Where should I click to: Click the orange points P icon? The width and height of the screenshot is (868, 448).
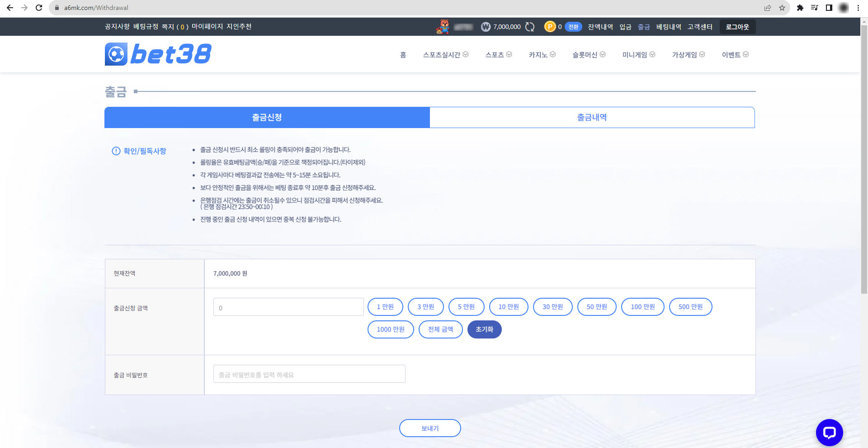550,27
